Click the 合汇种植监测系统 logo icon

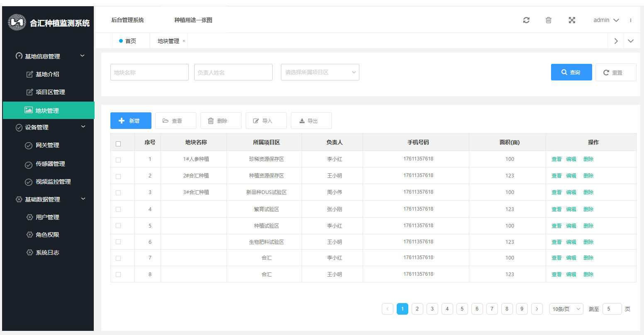[17, 22]
